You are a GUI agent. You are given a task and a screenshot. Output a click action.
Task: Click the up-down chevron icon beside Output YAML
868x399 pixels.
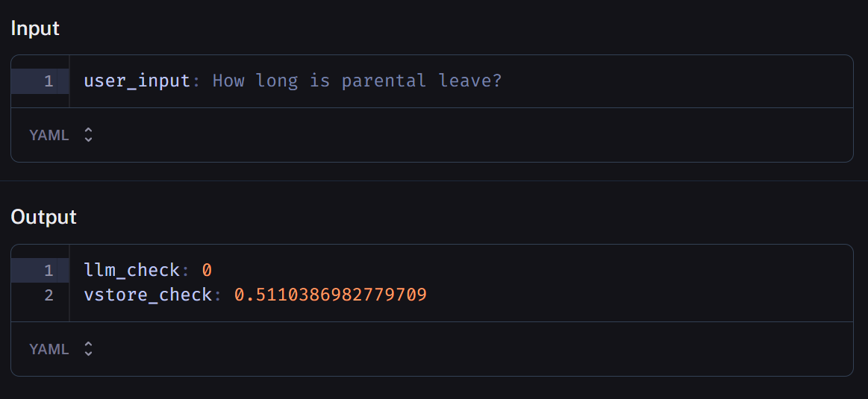click(88, 349)
